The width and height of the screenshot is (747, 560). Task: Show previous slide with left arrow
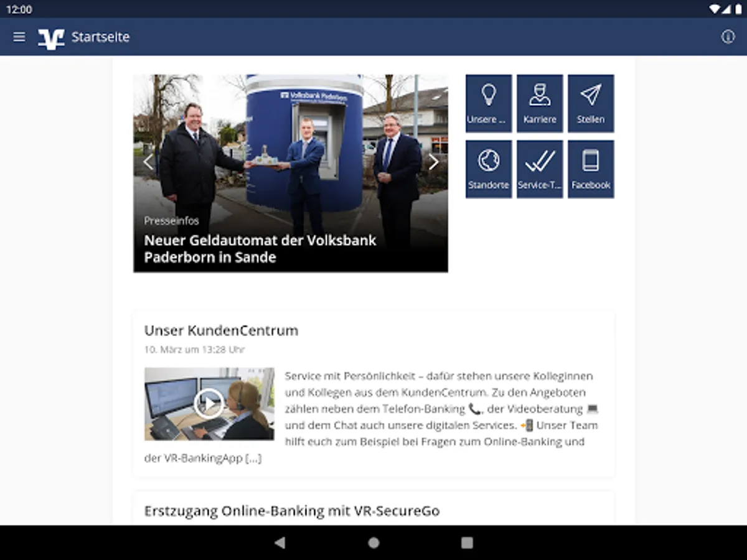[x=148, y=162]
